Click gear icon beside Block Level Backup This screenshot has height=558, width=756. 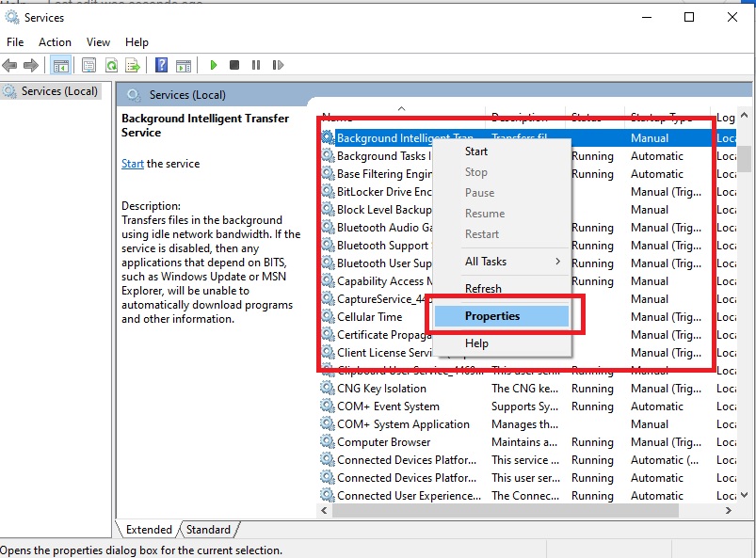tap(328, 209)
